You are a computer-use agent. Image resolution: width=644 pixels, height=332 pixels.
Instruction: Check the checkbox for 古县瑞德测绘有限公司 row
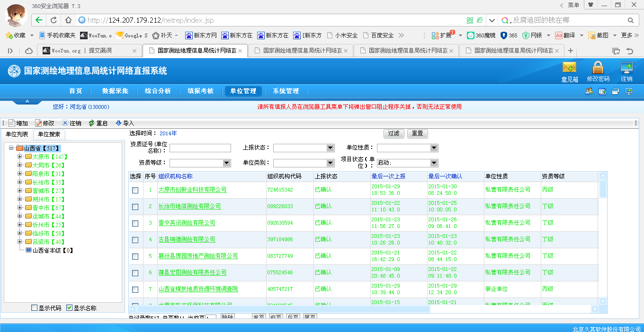[135, 240]
